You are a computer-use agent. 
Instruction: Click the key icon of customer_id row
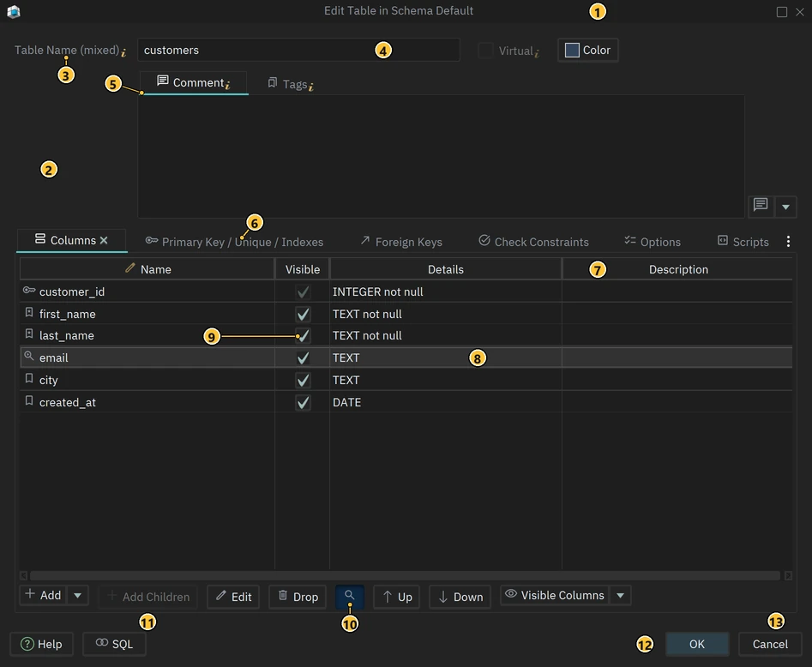[x=29, y=291]
